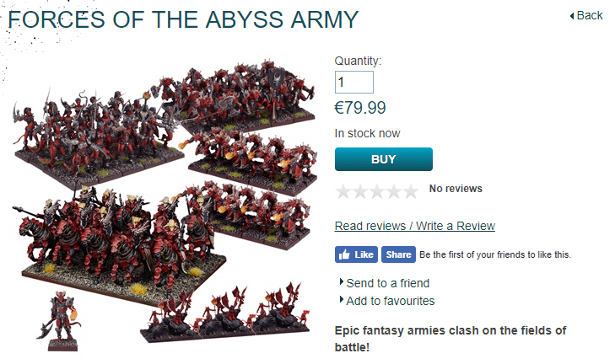Click the Back arrow icon
Viewport: 615px width, 364px height.
[x=573, y=16]
